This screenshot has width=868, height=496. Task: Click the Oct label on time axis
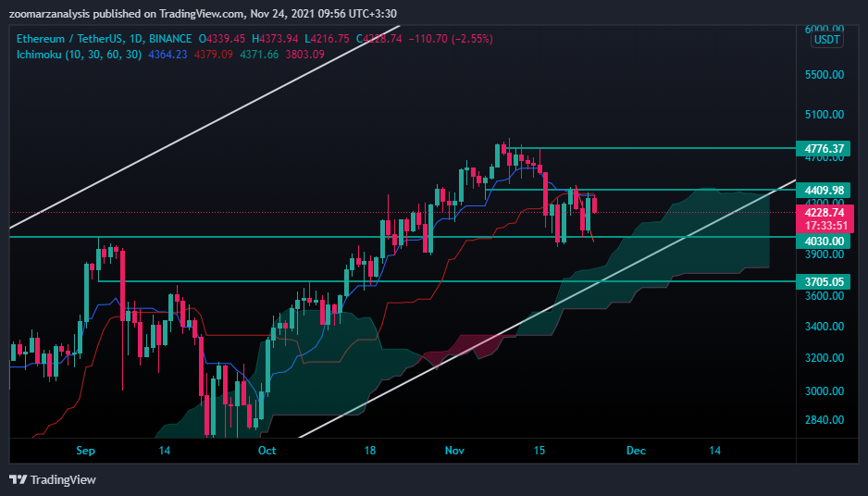[267, 451]
